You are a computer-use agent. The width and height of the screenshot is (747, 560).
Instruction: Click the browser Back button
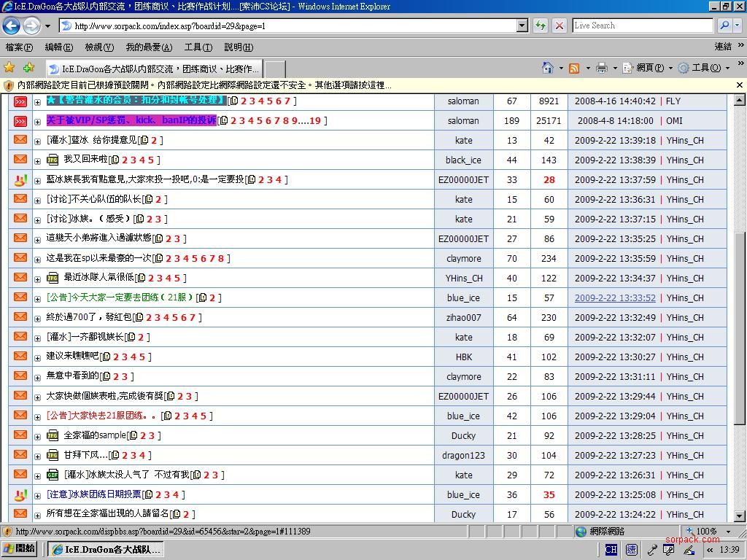12,26
